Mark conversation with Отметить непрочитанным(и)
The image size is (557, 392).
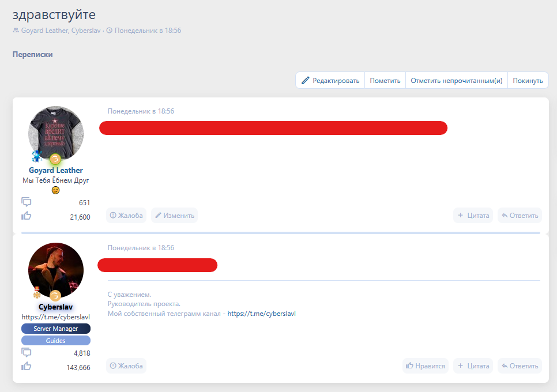pyautogui.click(x=456, y=81)
